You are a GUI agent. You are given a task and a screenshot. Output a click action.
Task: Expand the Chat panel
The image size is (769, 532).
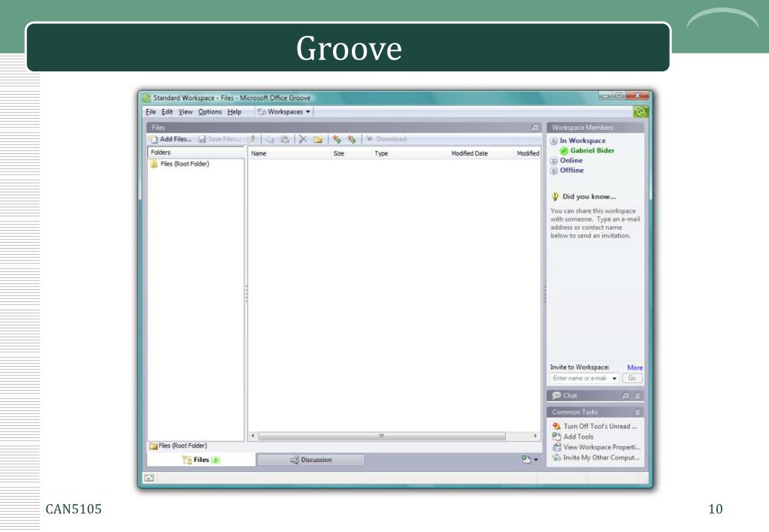[637, 396]
